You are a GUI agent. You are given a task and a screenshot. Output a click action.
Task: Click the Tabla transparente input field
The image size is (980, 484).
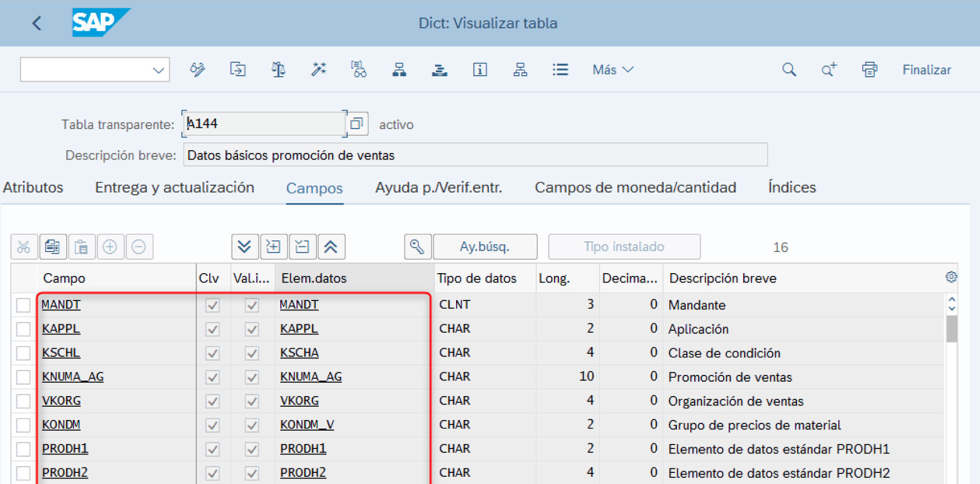(x=264, y=124)
